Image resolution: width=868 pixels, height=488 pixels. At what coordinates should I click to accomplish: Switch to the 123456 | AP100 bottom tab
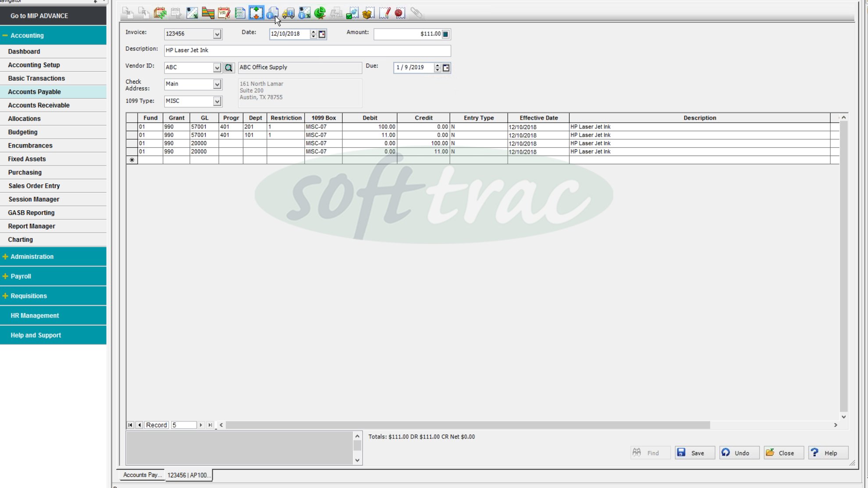[x=189, y=475]
